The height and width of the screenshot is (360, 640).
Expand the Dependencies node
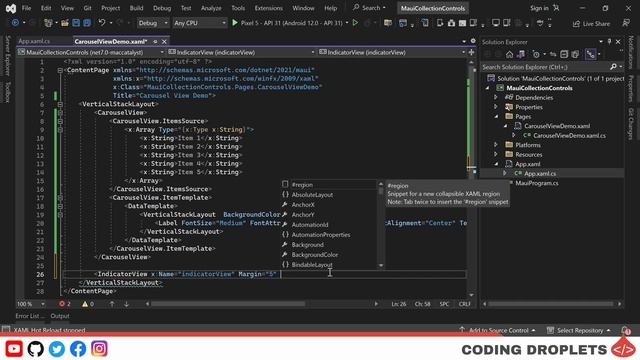pyautogui.click(x=496, y=98)
